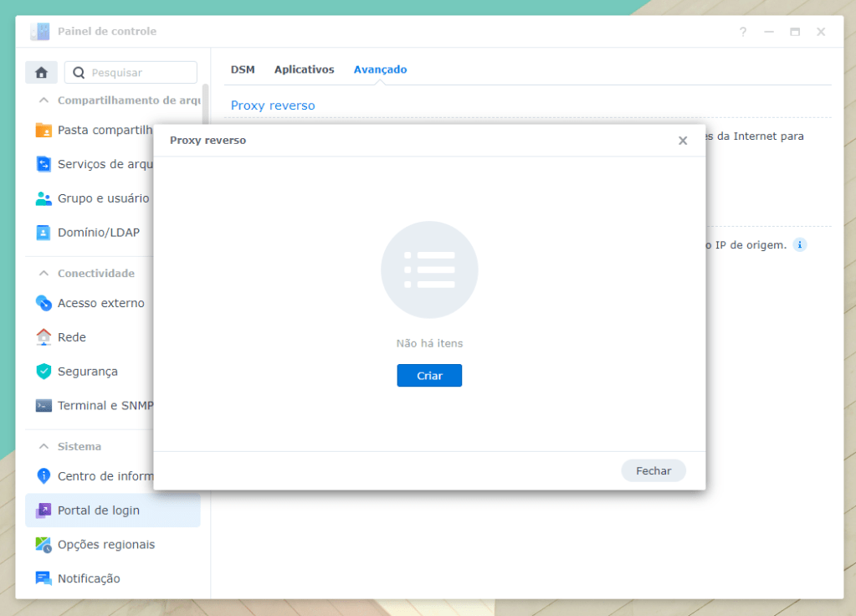
Task: Collapse the Compartilhamento de arquivos section
Action: [44, 100]
